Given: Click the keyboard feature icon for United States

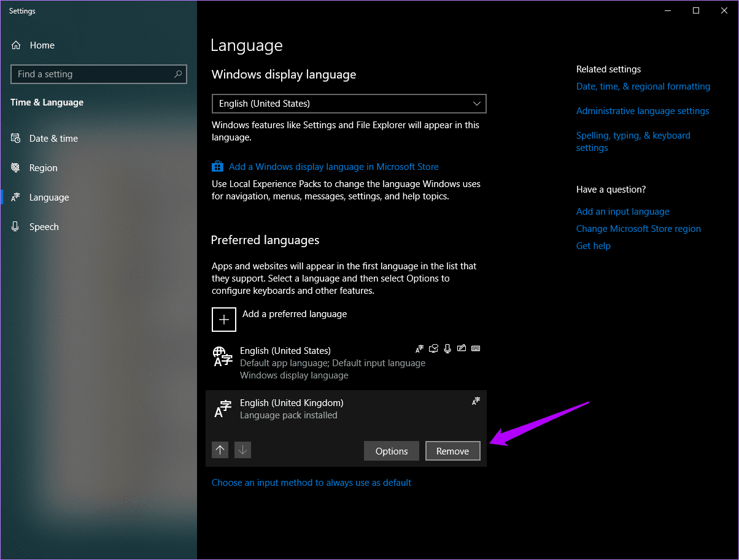Looking at the screenshot, I should tap(476, 348).
